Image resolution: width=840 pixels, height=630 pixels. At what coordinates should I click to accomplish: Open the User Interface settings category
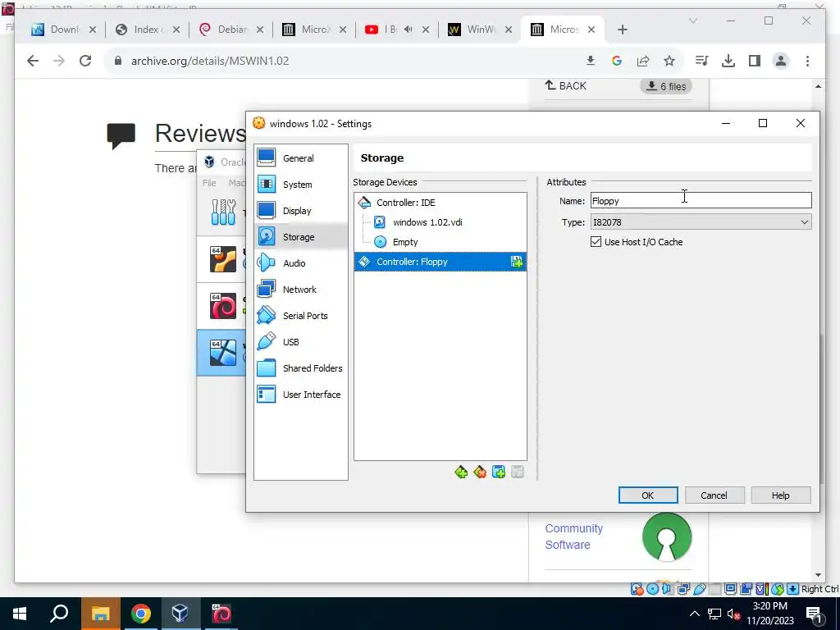(x=300, y=395)
